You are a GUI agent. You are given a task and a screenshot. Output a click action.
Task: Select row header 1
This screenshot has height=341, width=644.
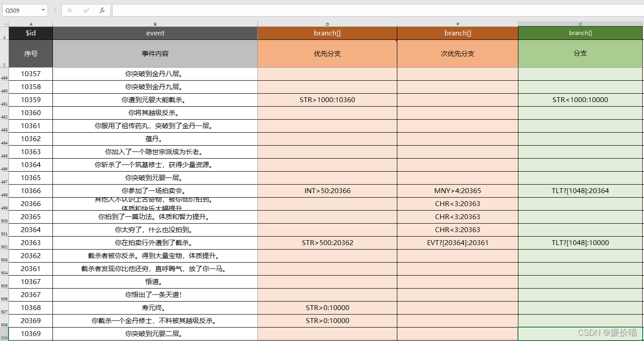tap(4, 33)
